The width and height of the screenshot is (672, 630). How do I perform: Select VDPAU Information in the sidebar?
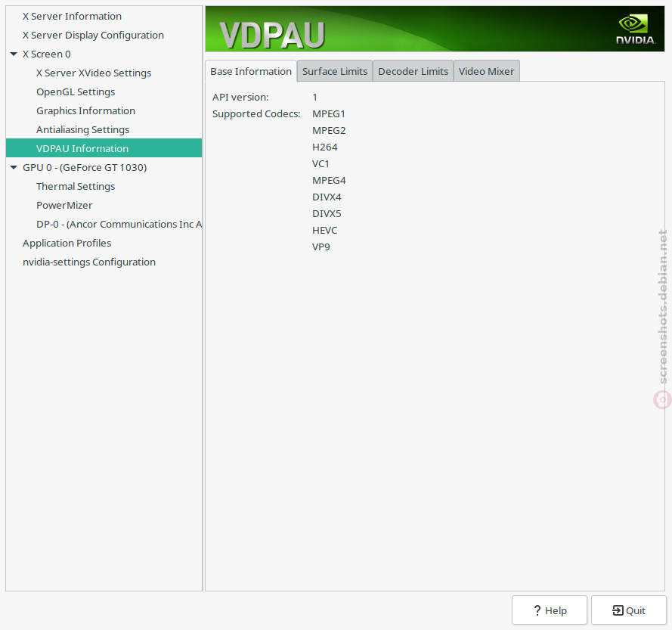click(104, 148)
